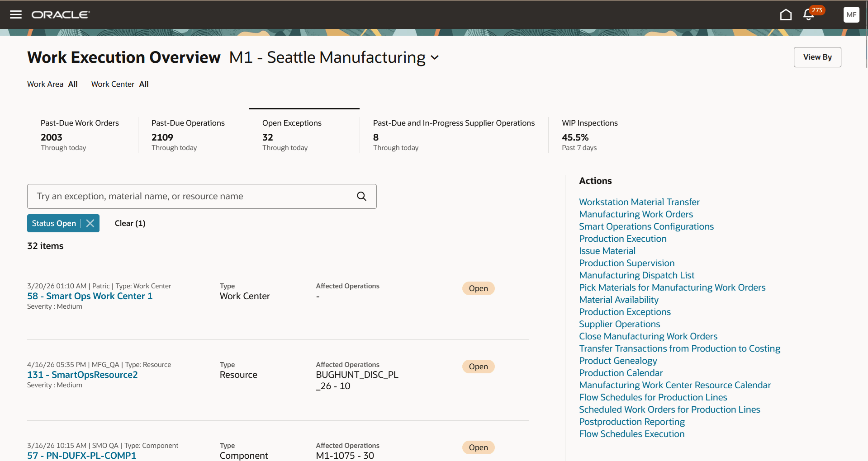Go to Production Exceptions
868x461 pixels.
(x=625, y=312)
